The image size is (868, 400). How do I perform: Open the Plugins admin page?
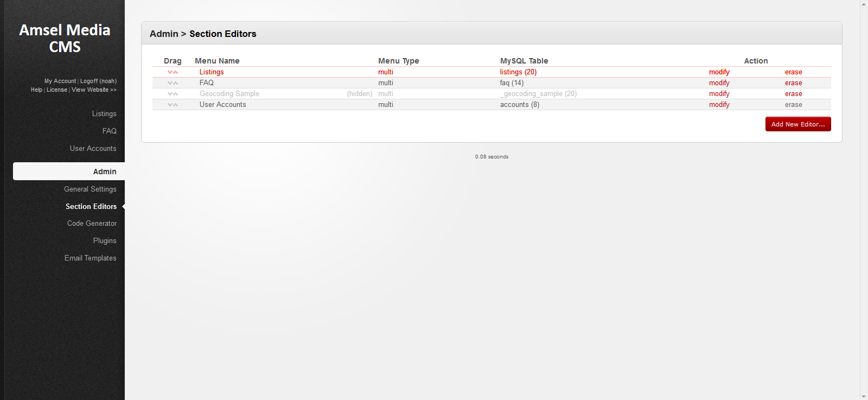point(105,241)
